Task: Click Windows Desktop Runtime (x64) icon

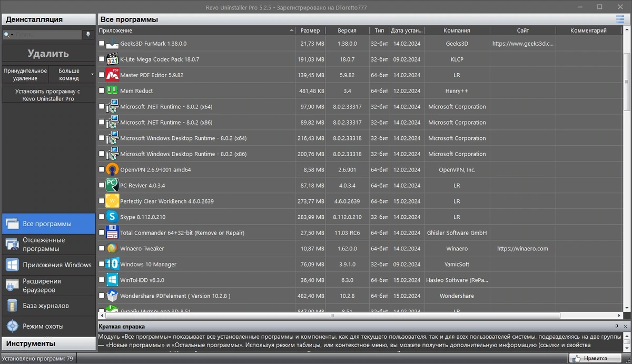Action: click(x=112, y=138)
